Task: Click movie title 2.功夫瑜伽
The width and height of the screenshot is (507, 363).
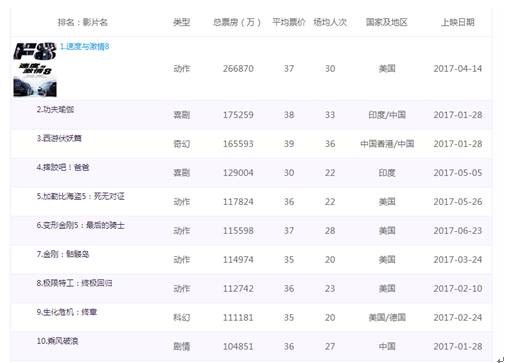Action: (55, 109)
